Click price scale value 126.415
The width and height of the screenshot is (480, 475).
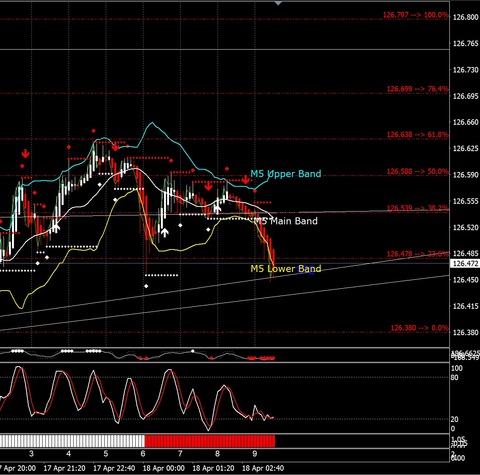click(466, 306)
